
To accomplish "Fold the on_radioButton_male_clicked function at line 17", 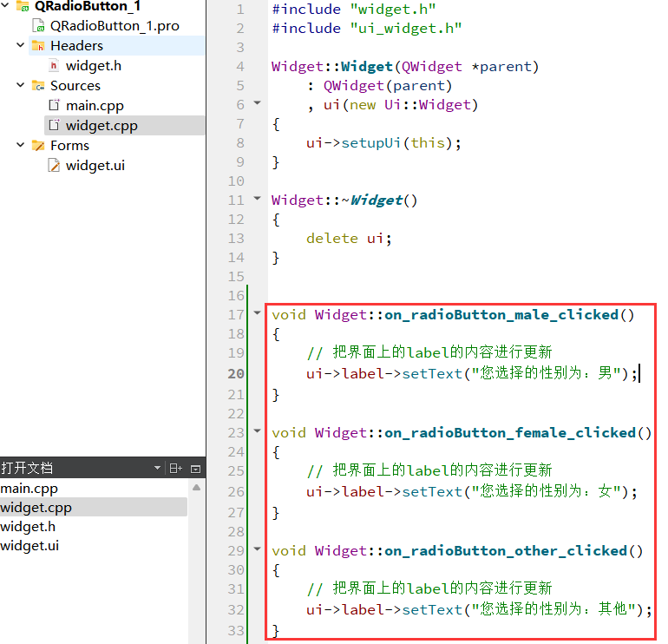I will tap(257, 312).
